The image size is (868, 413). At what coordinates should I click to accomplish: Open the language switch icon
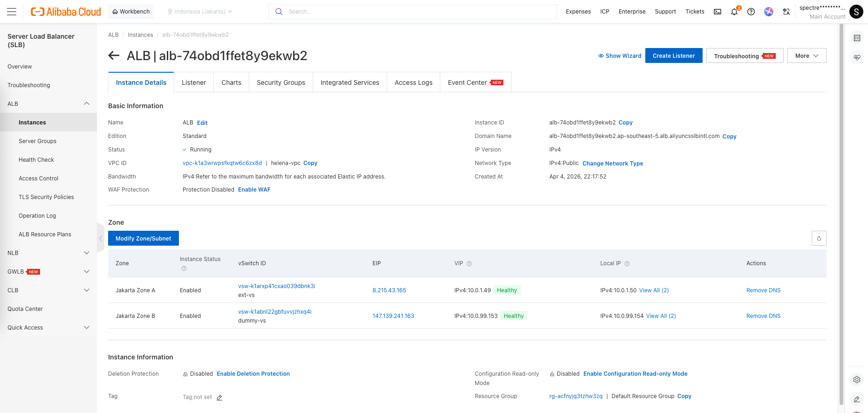coord(786,12)
